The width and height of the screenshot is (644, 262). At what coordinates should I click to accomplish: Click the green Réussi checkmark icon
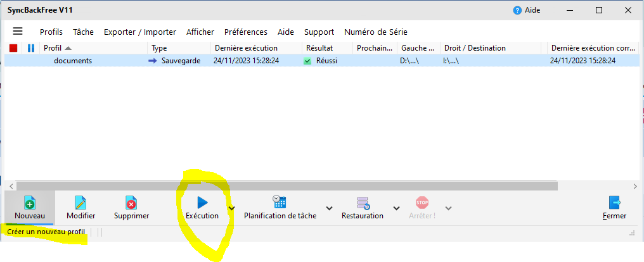(307, 61)
